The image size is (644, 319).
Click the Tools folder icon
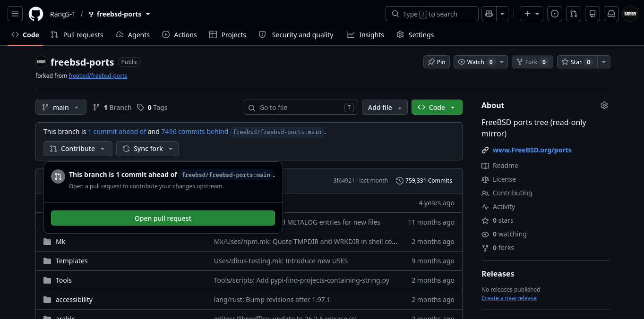pyautogui.click(x=47, y=280)
